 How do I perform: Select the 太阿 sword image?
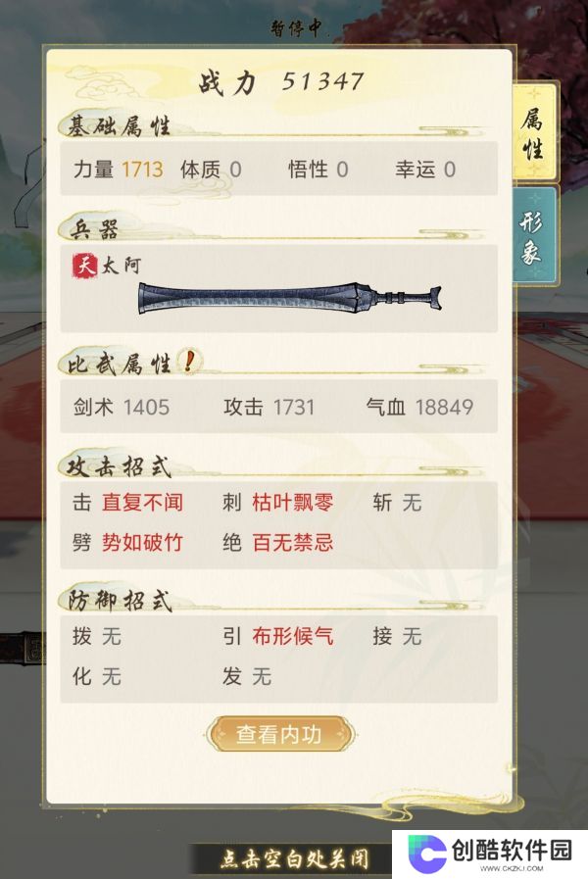pos(290,297)
